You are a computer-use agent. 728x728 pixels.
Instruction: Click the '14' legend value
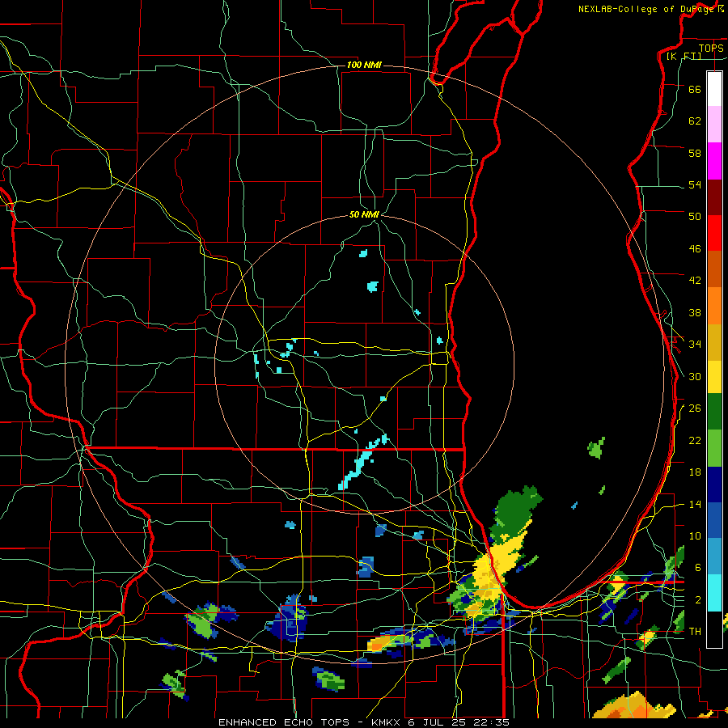click(x=695, y=504)
